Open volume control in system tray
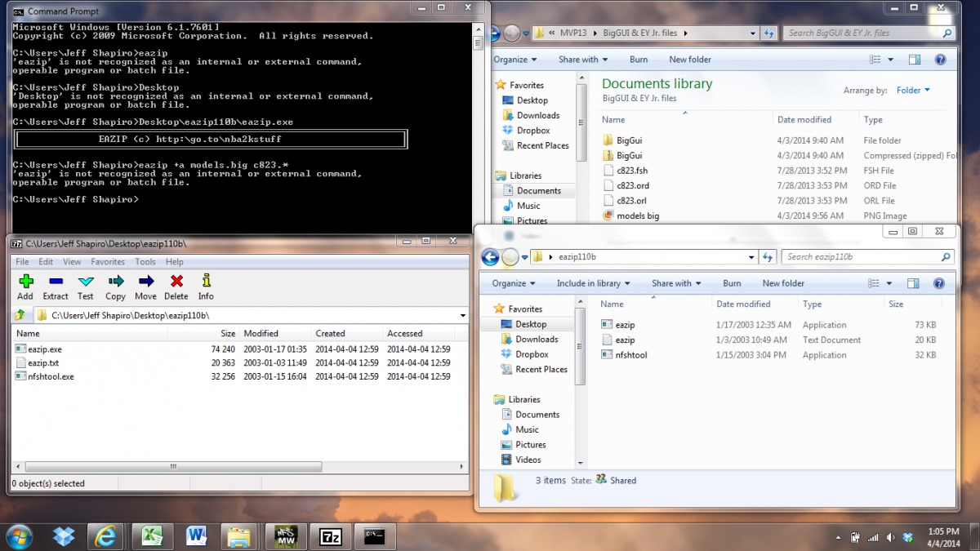 891,538
